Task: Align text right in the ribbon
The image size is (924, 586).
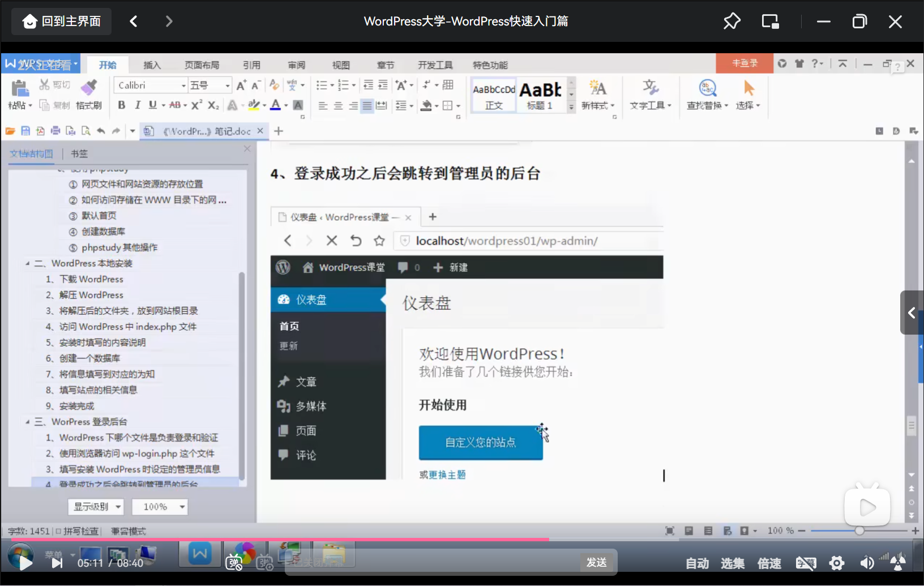Action: 353,105
